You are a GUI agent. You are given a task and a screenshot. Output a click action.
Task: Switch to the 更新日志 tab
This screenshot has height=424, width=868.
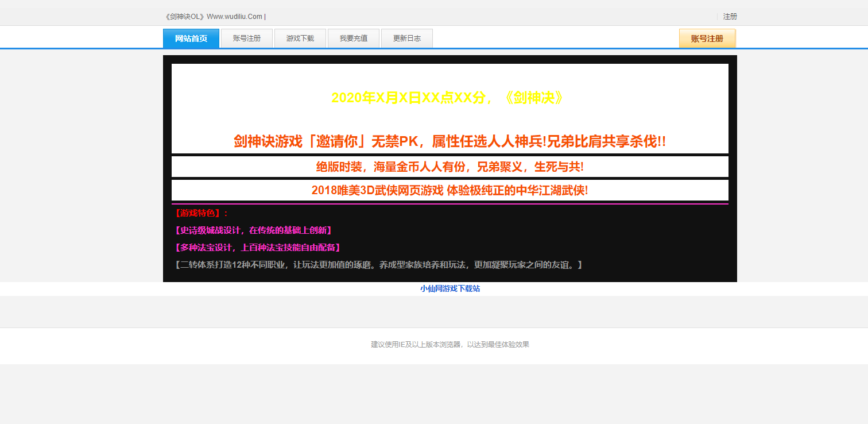[407, 38]
